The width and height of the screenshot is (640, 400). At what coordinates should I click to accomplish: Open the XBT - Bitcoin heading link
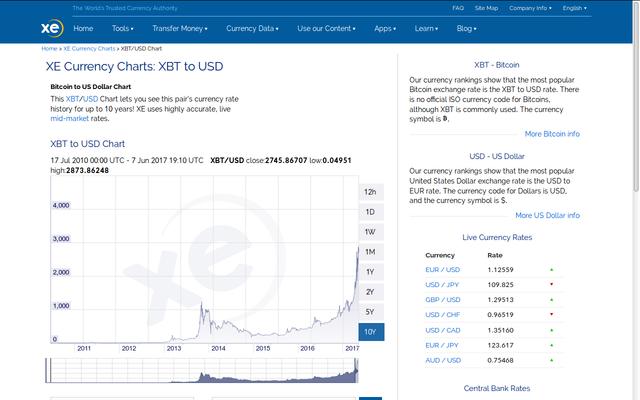pyautogui.click(x=496, y=65)
